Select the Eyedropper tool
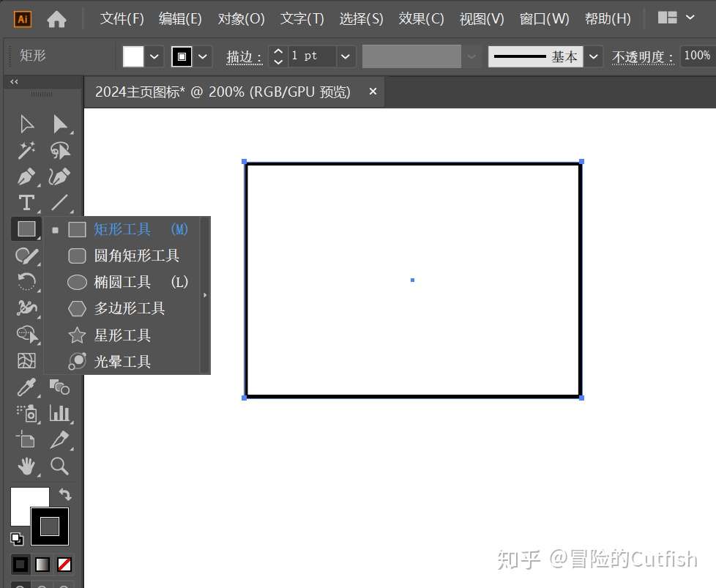The image size is (716, 588). tap(26, 387)
